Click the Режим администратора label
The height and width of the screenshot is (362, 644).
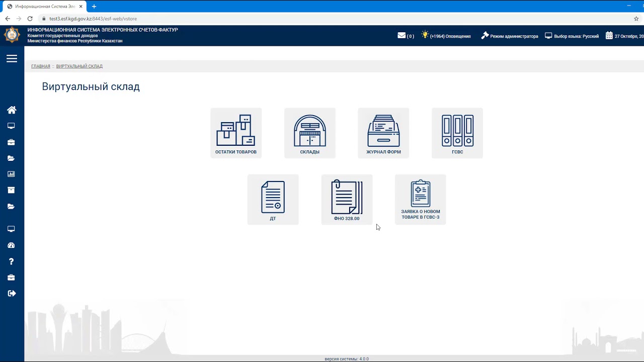point(514,36)
